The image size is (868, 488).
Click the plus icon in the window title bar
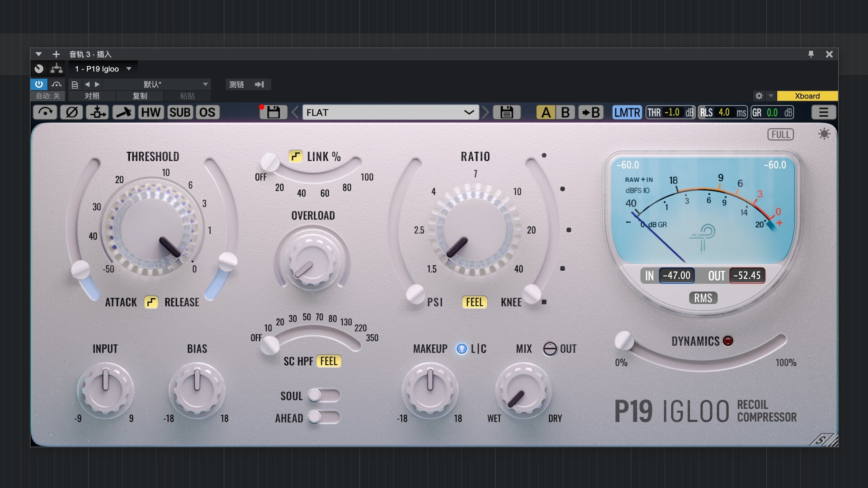point(56,54)
